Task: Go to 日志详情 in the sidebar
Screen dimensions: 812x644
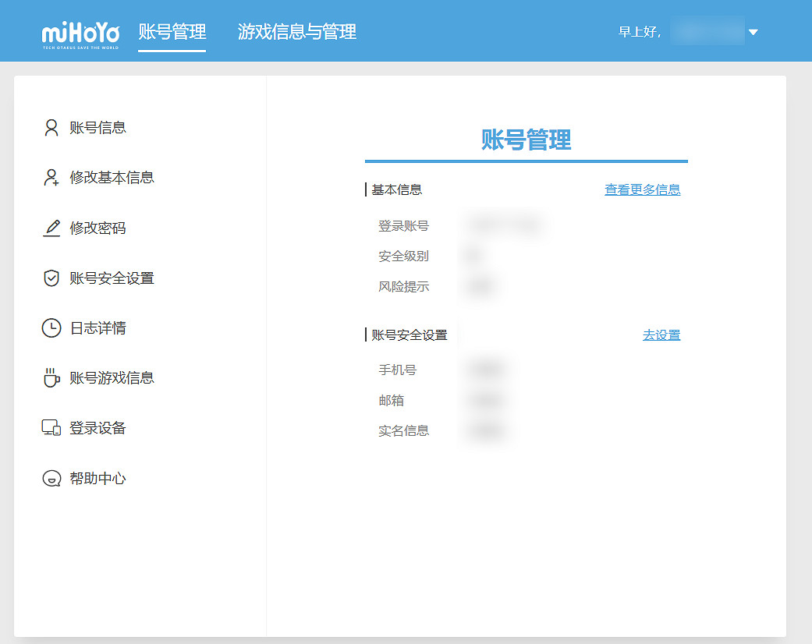Action: pos(98,328)
